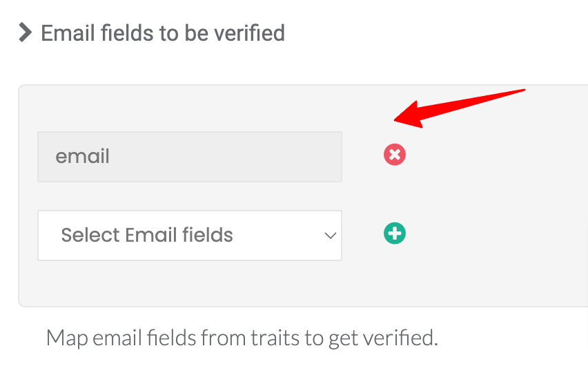Click the green plus add icon

(x=395, y=233)
